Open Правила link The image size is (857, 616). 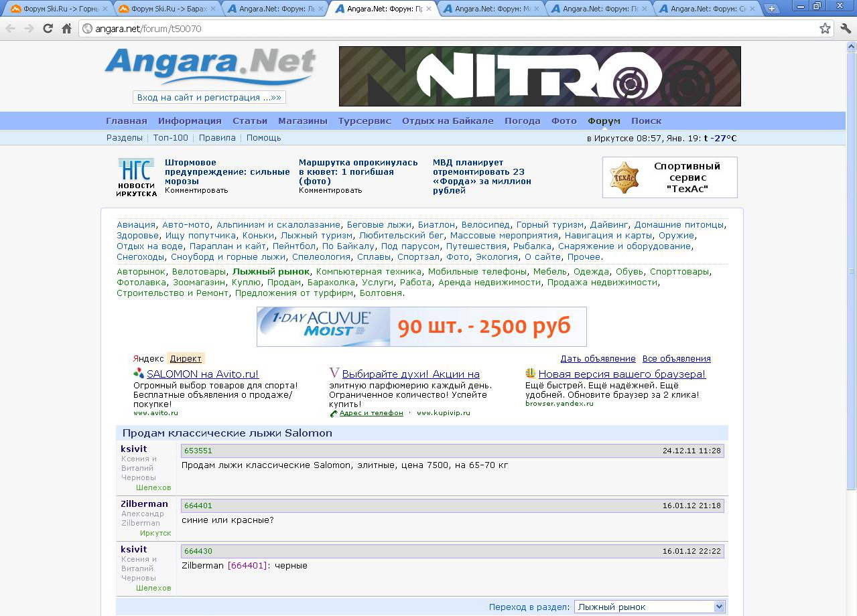[217, 138]
